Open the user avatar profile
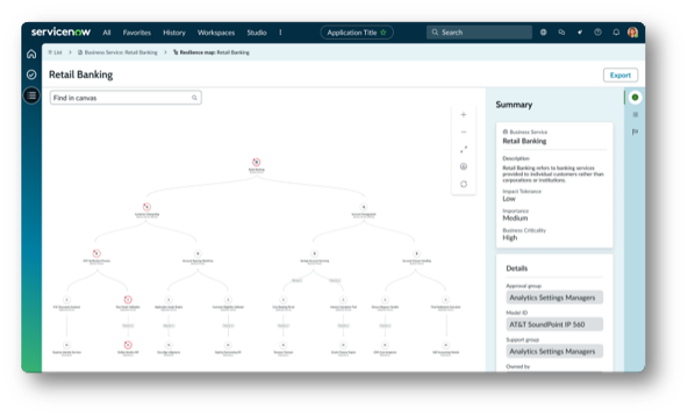 [x=633, y=32]
